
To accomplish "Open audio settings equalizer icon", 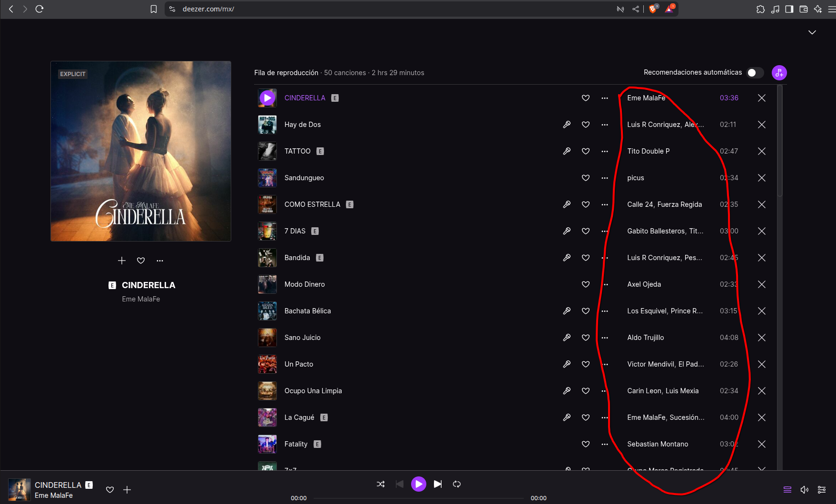I will (822, 490).
